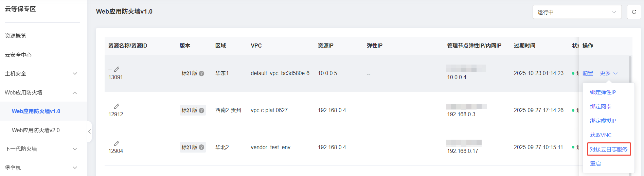Open the 运行中 status filter dropdown
Image resolution: width=644 pixels, height=176 pixels.
[x=577, y=12]
